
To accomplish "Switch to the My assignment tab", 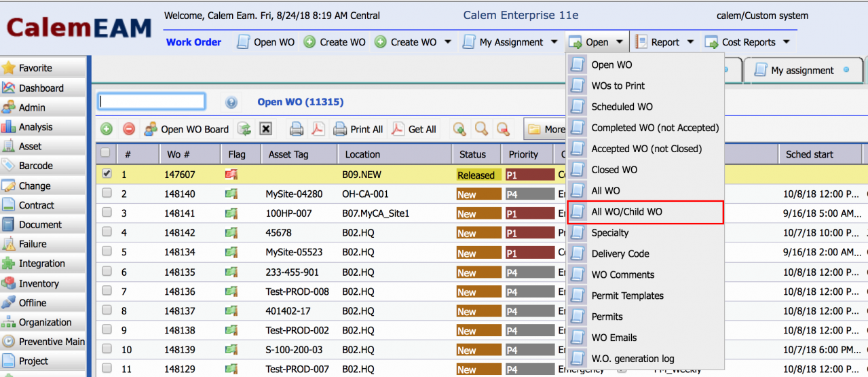I will click(802, 70).
